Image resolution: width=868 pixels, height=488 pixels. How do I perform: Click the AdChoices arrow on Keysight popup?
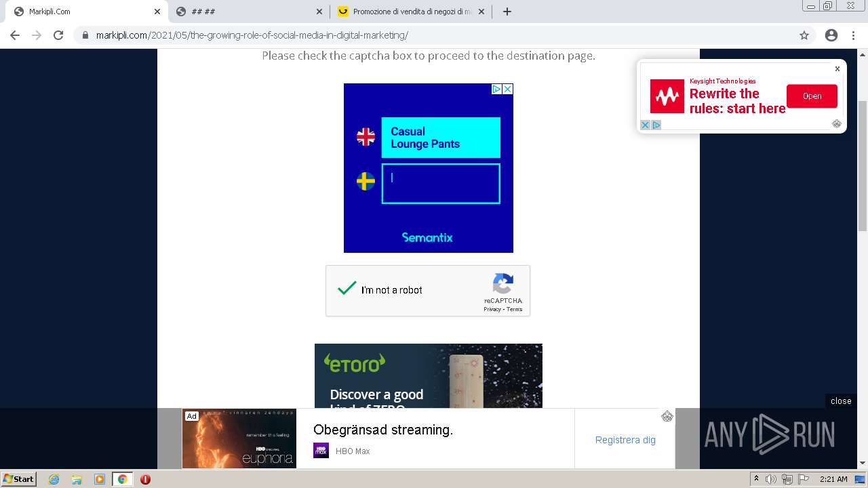click(x=656, y=125)
